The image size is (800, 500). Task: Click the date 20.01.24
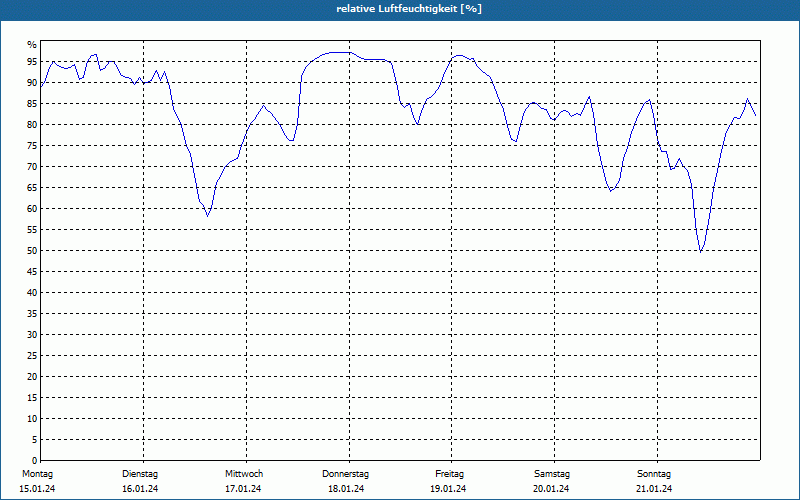[551, 489]
